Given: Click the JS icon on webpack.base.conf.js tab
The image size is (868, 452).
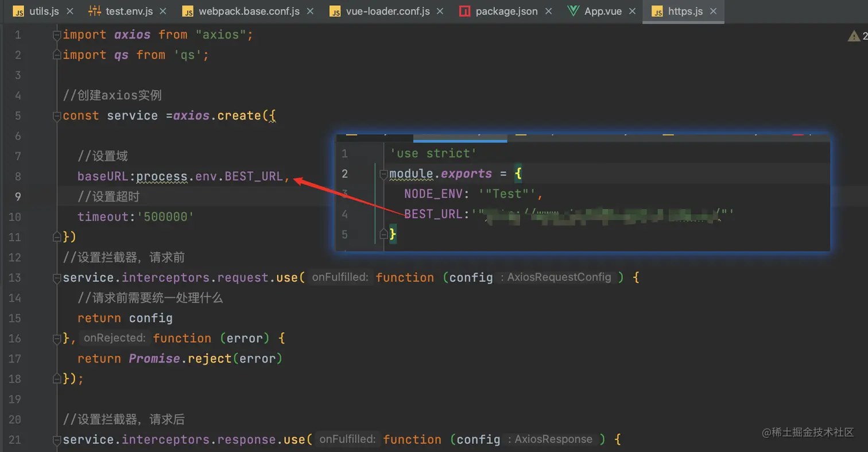Looking at the screenshot, I should pyautogui.click(x=188, y=11).
